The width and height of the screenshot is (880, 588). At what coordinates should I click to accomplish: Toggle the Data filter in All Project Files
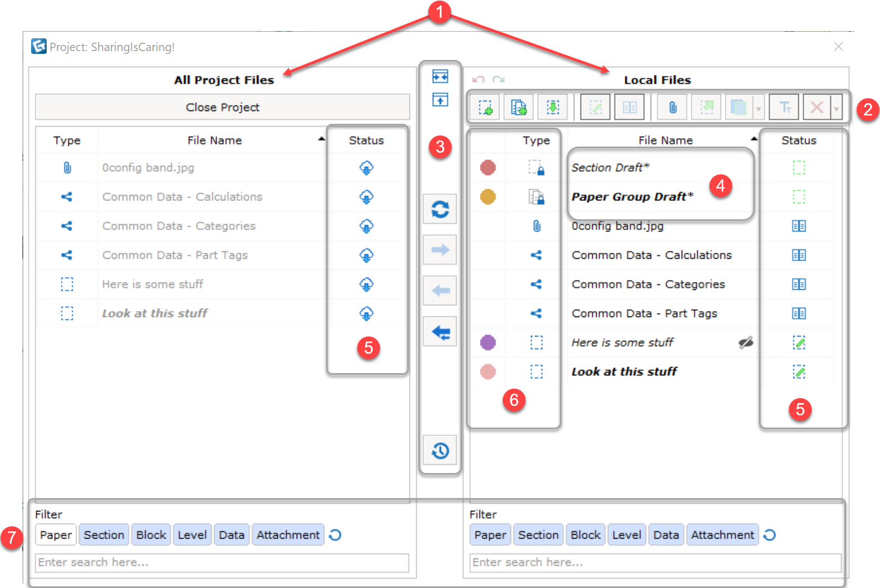coord(232,535)
